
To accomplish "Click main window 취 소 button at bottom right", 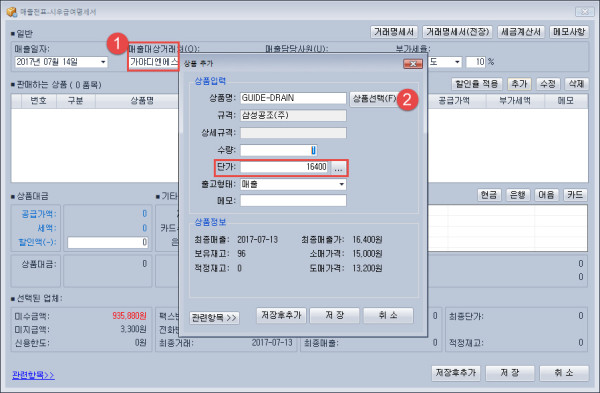I will point(564,373).
